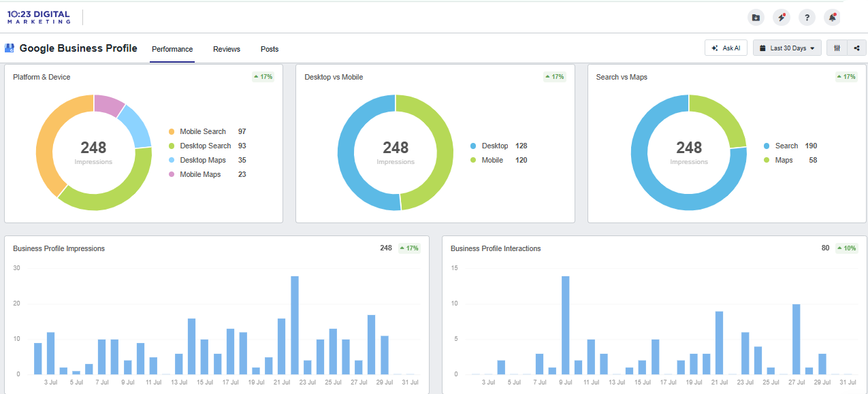The width and height of the screenshot is (868, 394).
Task: Click the 80 total in Business Profile Interactions
Action: click(x=826, y=248)
